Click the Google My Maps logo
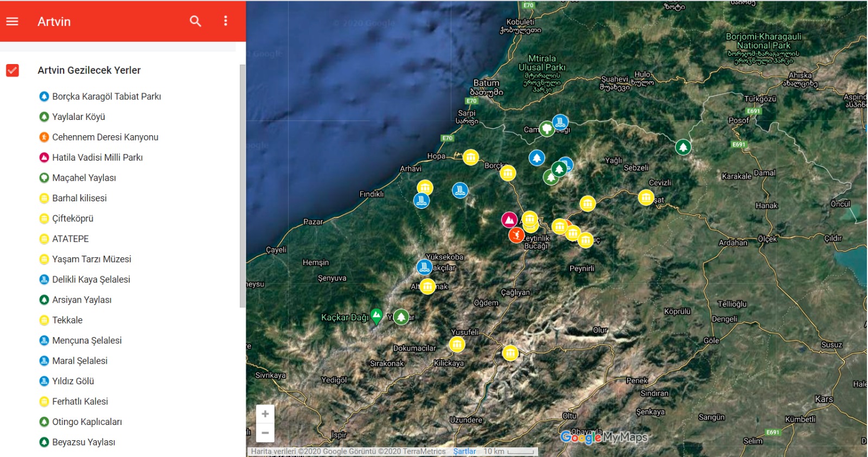Image resolution: width=868 pixels, height=457 pixels. tap(604, 437)
